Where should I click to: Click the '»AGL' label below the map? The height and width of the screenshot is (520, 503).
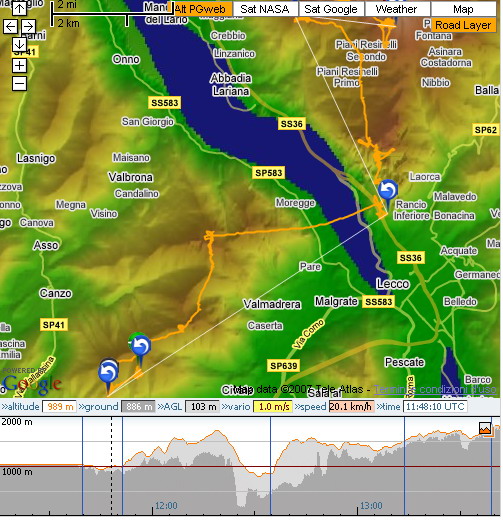pyautogui.click(x=170, y=407)
